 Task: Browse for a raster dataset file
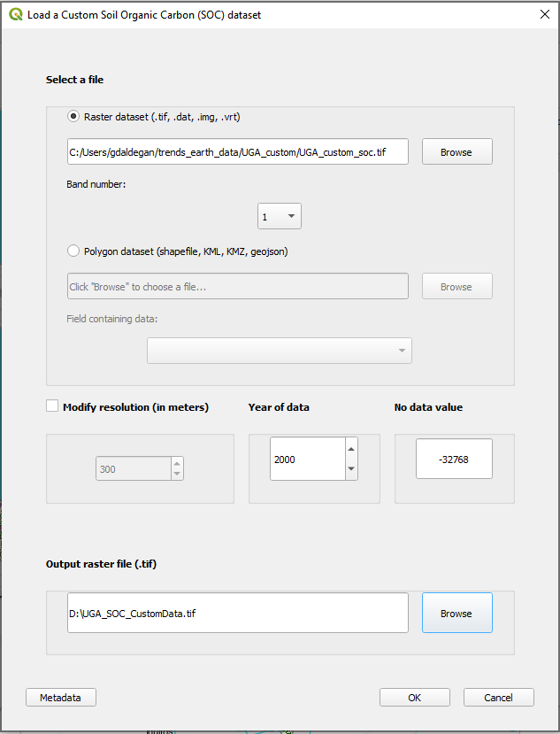(x=456, y=152)
